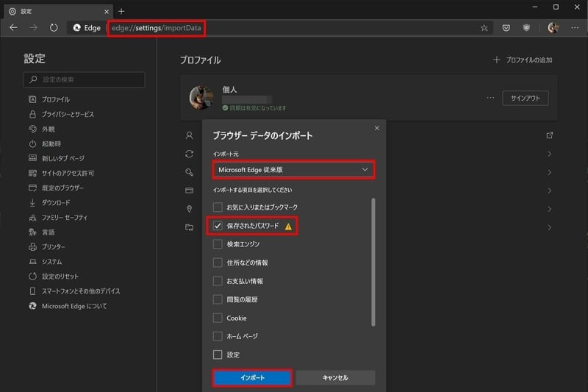Expand the sync row chevron
588x392 pixels.
549,154
